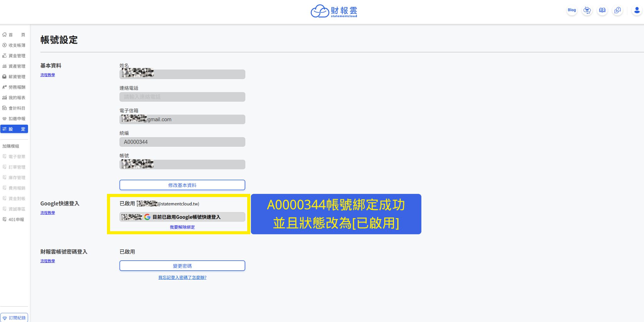Image resolution: width=644 pixels, height=322 pixels.
Task: Click the 統編 field showing A0000344
Action: point(182,142)
